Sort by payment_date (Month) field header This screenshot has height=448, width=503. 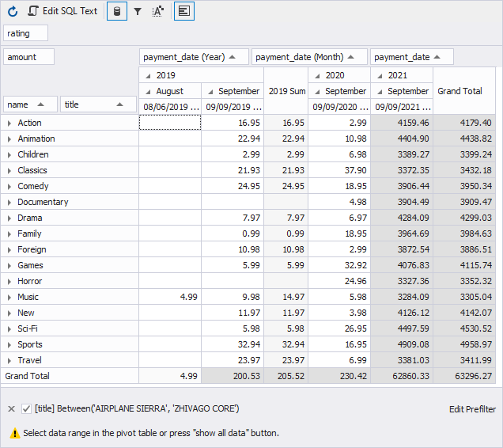[308, 57]
